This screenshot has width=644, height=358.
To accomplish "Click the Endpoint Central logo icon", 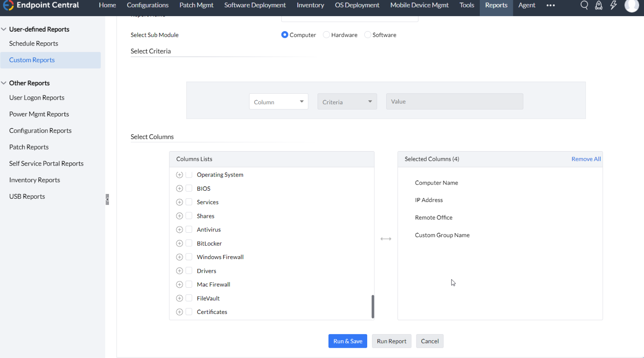I will tap(8, 5).
